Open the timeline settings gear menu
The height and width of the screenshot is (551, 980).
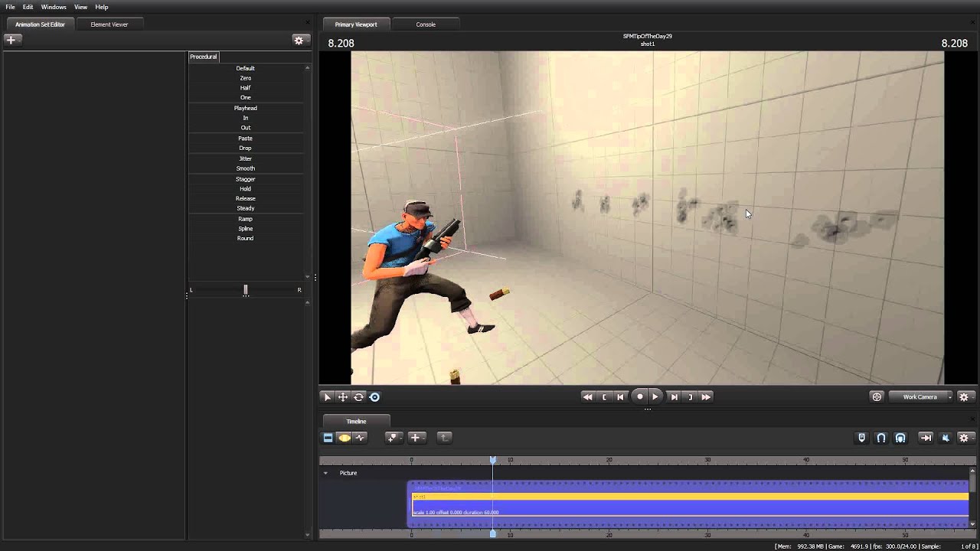[x=965, y=438]
